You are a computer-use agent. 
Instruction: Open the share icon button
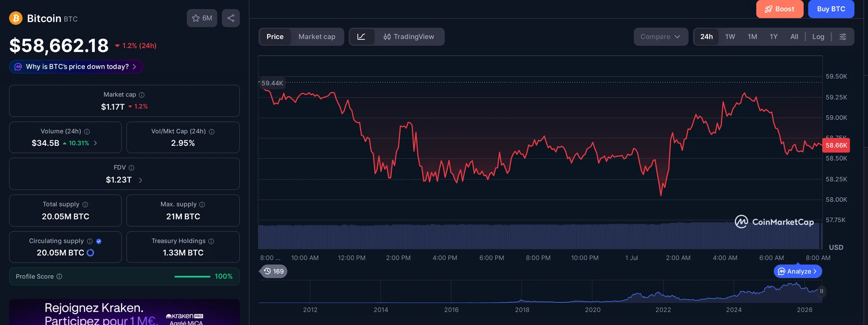click(231, 18)
